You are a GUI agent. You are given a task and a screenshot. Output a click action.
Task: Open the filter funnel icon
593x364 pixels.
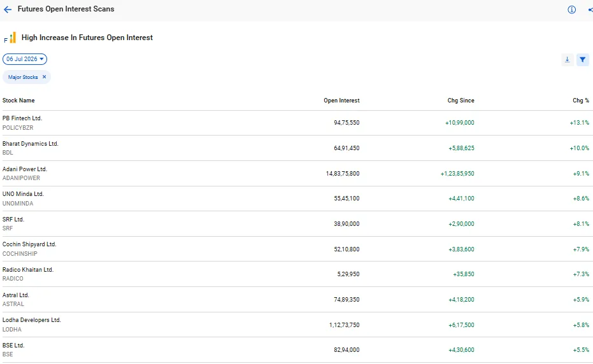pos(582,60)
